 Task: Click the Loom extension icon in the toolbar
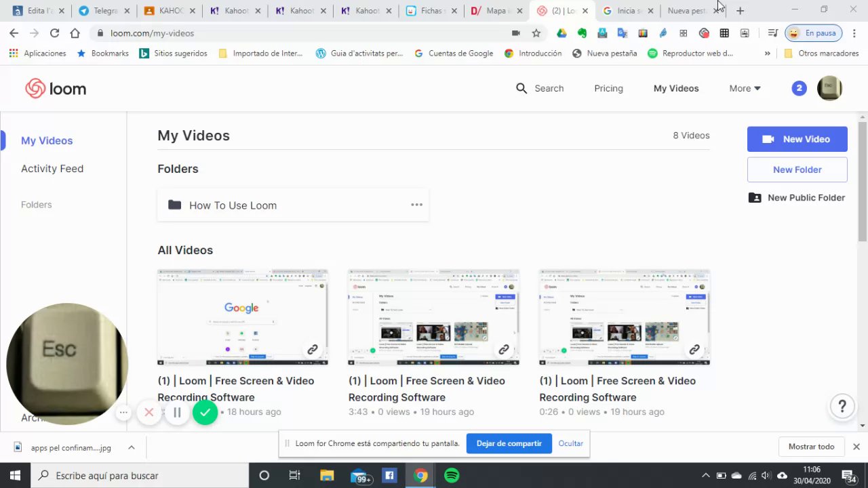(704, 33)
